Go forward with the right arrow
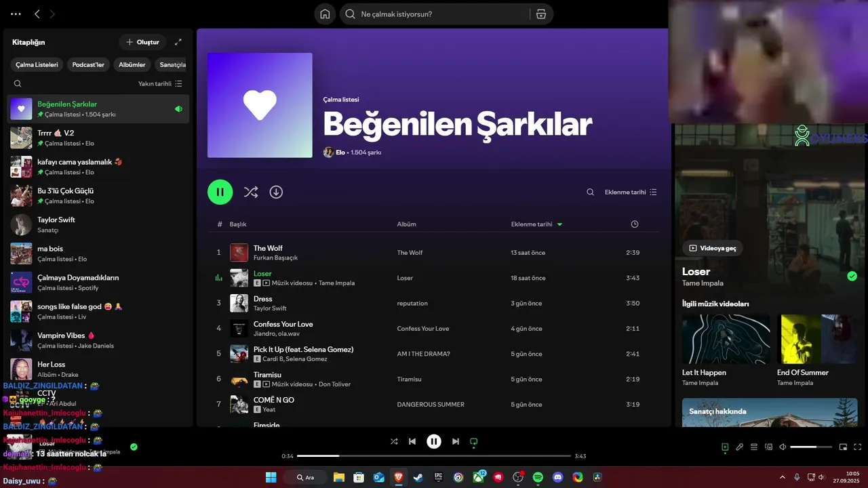 pyautogui.click(x=52, y=14)
